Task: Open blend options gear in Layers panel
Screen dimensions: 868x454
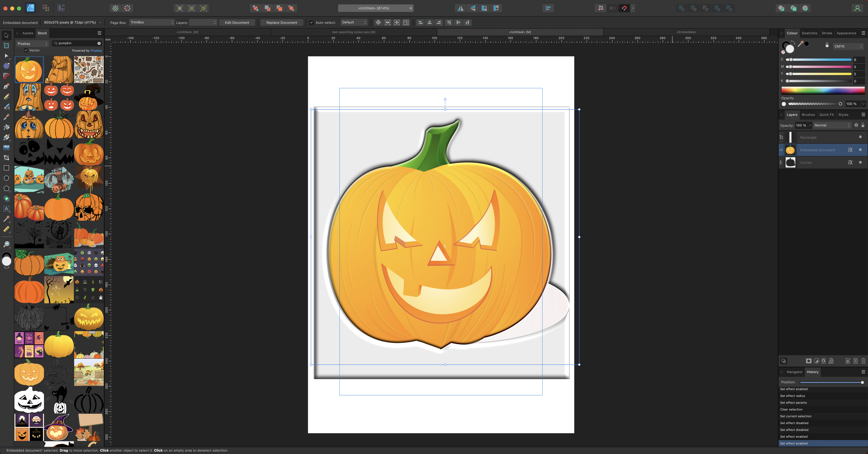Action: click(x=856, y=125)
